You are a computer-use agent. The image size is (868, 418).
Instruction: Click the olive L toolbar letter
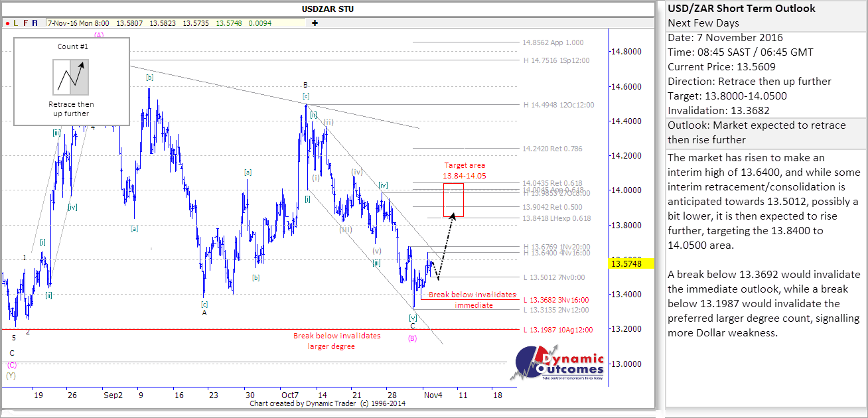(16, 23)
